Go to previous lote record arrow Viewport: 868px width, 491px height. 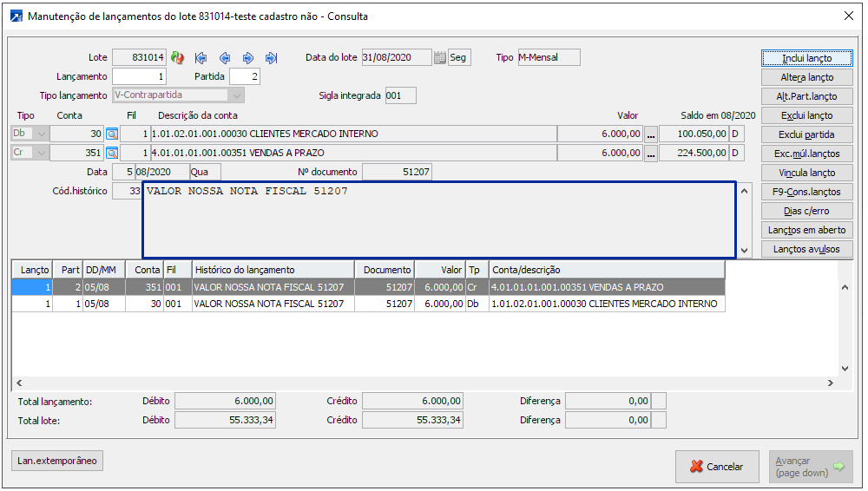point(225,58)
